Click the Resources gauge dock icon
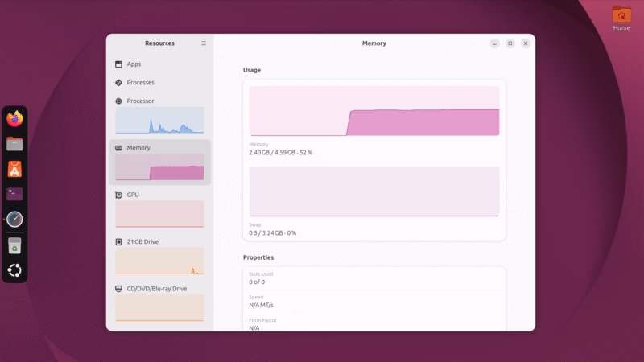Screen dimensions: 644x362 [14, 220]
